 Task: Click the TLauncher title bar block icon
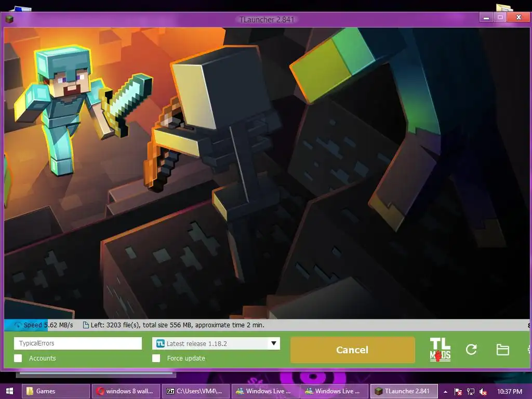point(9,19)
